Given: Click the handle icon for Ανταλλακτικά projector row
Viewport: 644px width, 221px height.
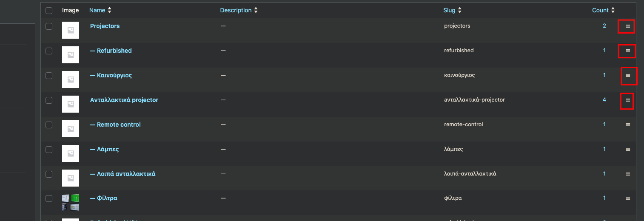Looking at the screenshot, I should [628, 100].
